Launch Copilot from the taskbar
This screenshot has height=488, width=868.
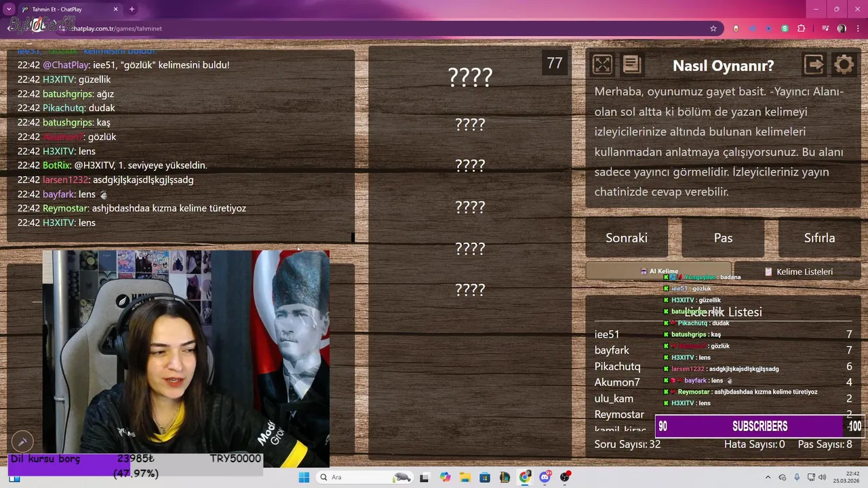[445, 477]
